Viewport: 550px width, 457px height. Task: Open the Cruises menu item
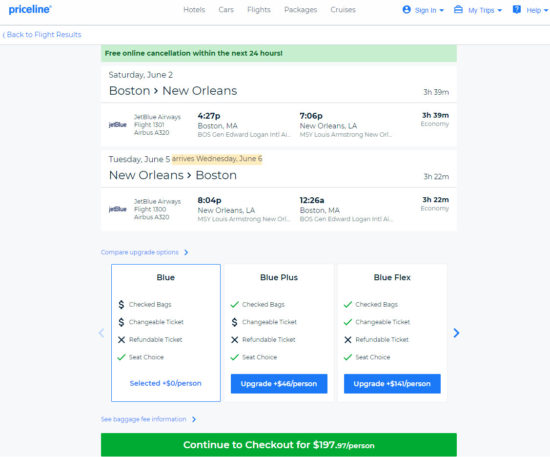point(343,10)
